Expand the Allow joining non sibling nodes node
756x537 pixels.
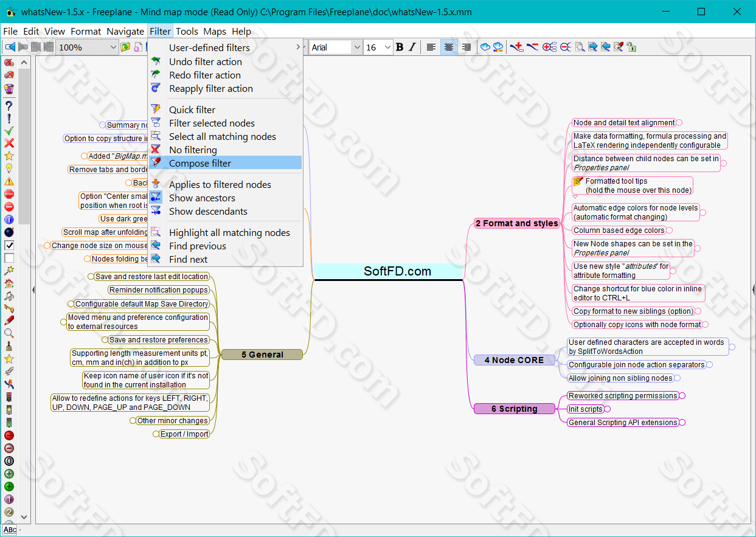(678, 378)
